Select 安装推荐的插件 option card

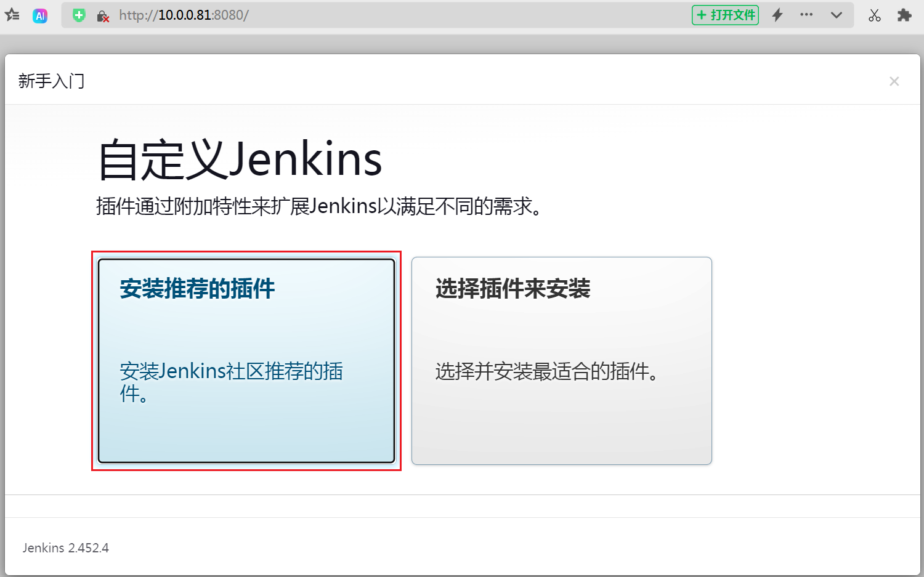click(x=246, y=361)
